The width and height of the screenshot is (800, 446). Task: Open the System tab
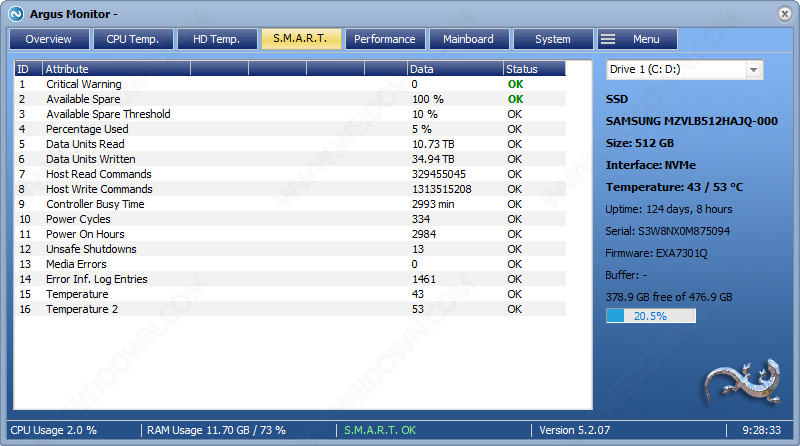click(553, 39)
